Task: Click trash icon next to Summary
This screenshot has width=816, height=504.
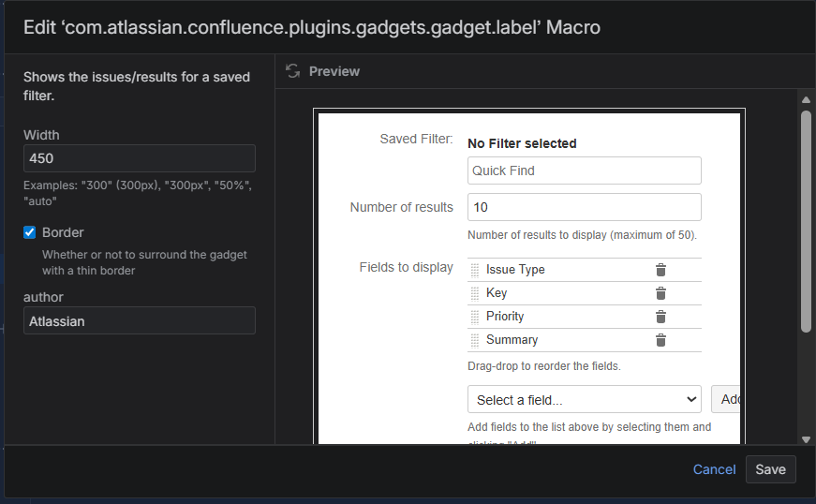Action: 660,340
